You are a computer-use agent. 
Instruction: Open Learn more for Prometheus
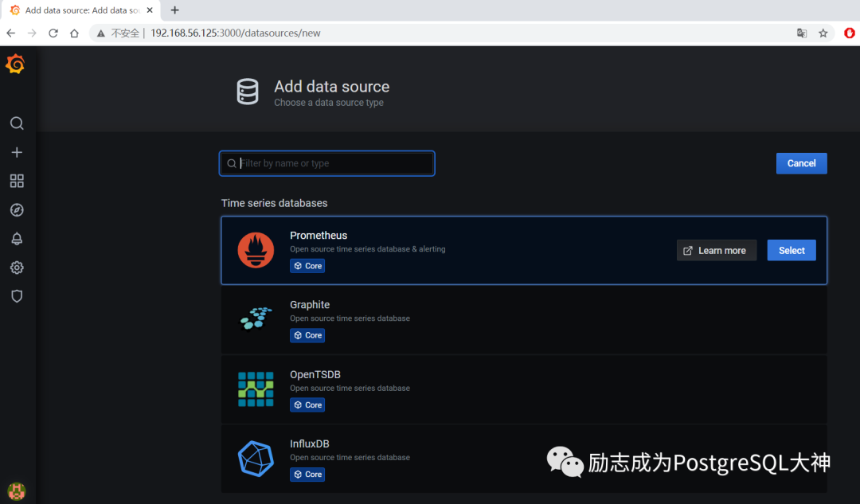717,250
